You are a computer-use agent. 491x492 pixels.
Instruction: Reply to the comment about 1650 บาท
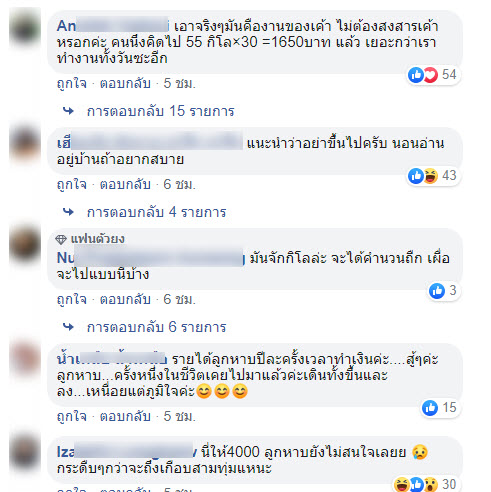(x=125, y=83)
